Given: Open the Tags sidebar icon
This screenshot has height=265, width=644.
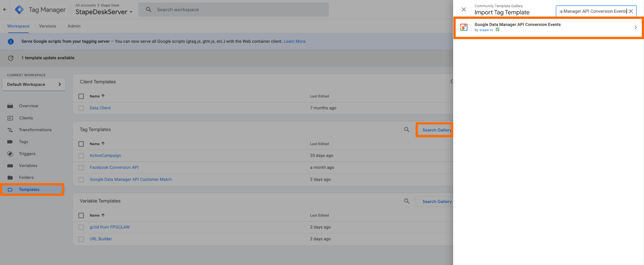Looking at the screenshot, I should point(10,142).
